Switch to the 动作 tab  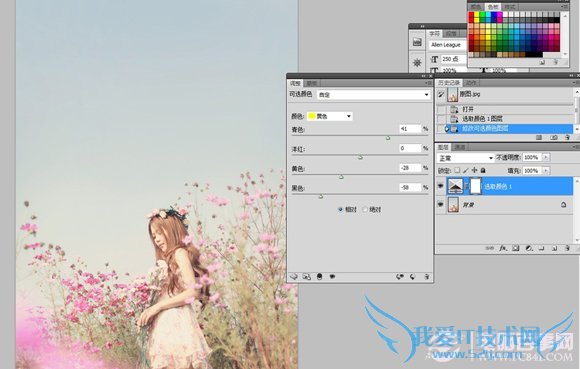(x=471, y=83)
